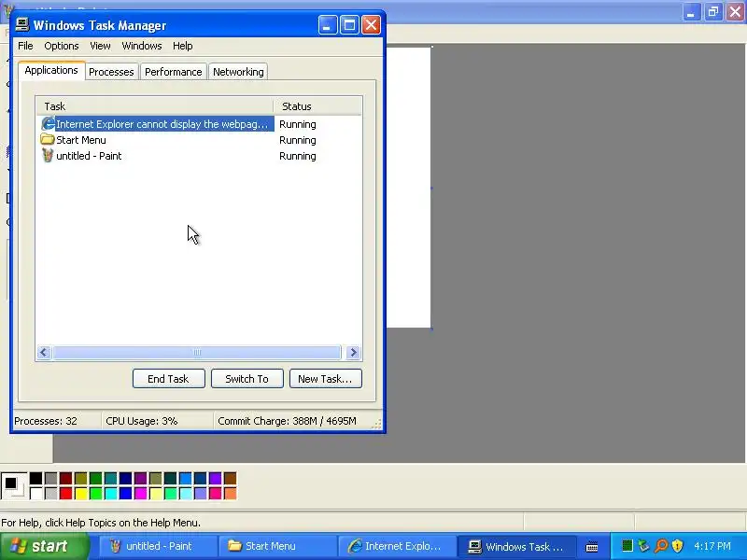Viewport: 747px width, 560px height.
Task: Pick the yellow swatch in Paint palette
Action: tap(81, 494)
